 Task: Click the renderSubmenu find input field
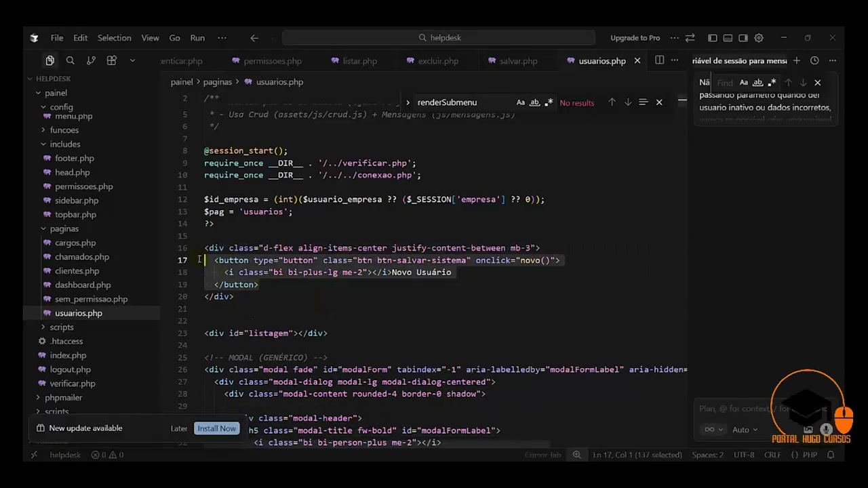464,102
